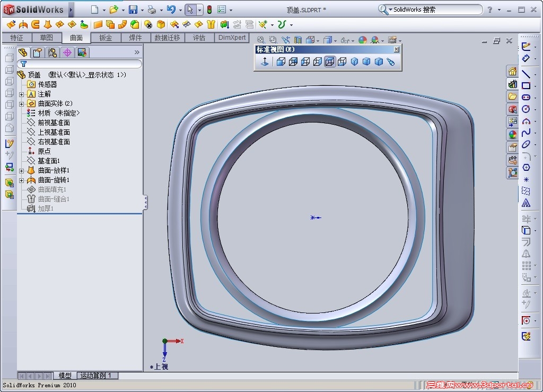
Task: Open the Save dropdown arrow
Action: (142, 10)
